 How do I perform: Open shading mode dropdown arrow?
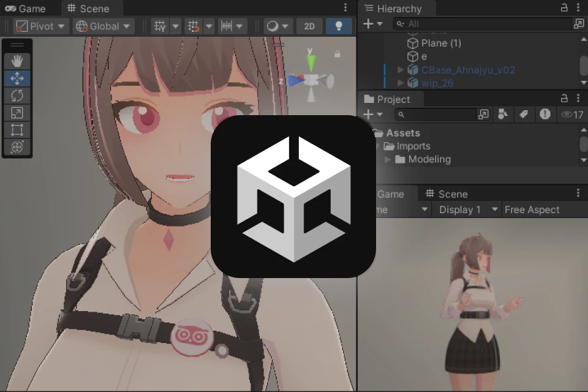[285, 26]
